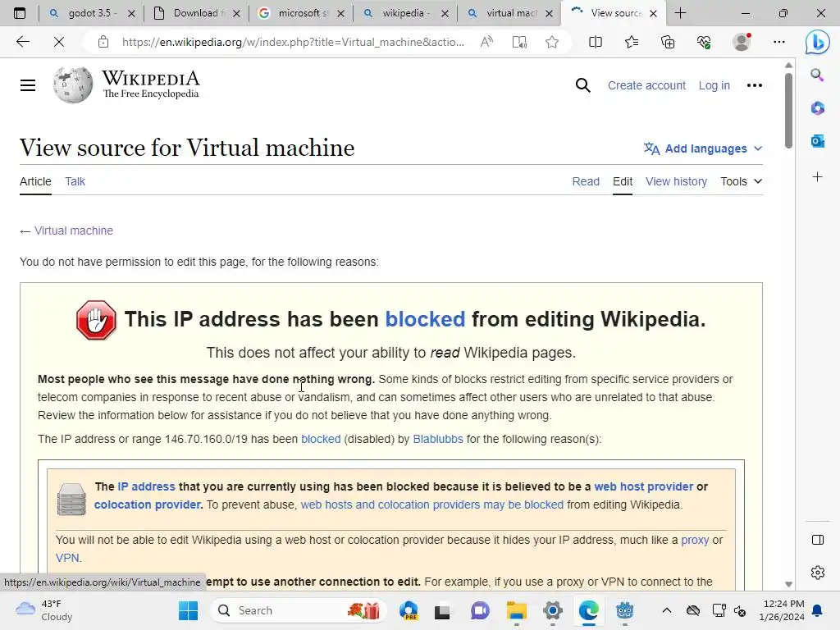This screenshot has height=630, width=840.
Task: Open Outlook sidebar icon
Action: pos(817,141)
